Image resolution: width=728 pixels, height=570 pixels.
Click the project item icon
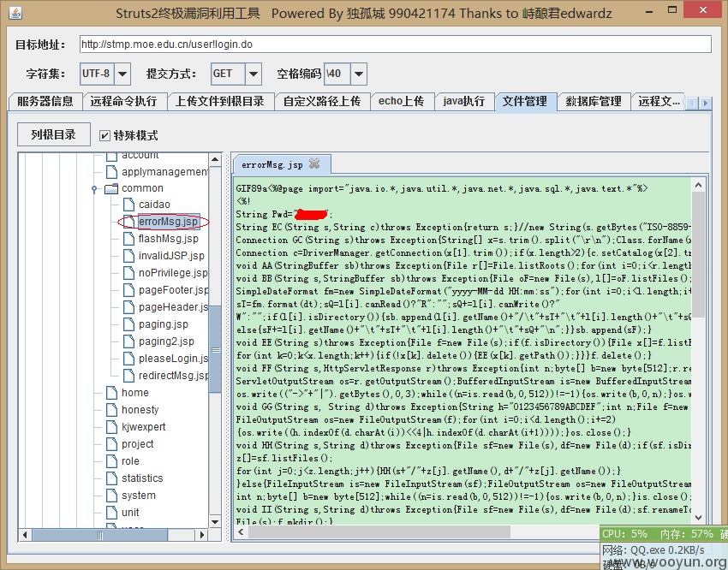coord(112,444)
